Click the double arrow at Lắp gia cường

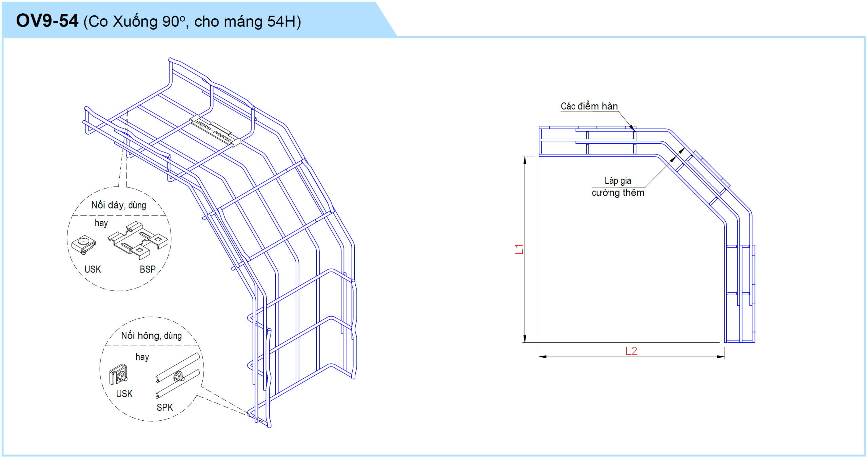pos(678,155)
